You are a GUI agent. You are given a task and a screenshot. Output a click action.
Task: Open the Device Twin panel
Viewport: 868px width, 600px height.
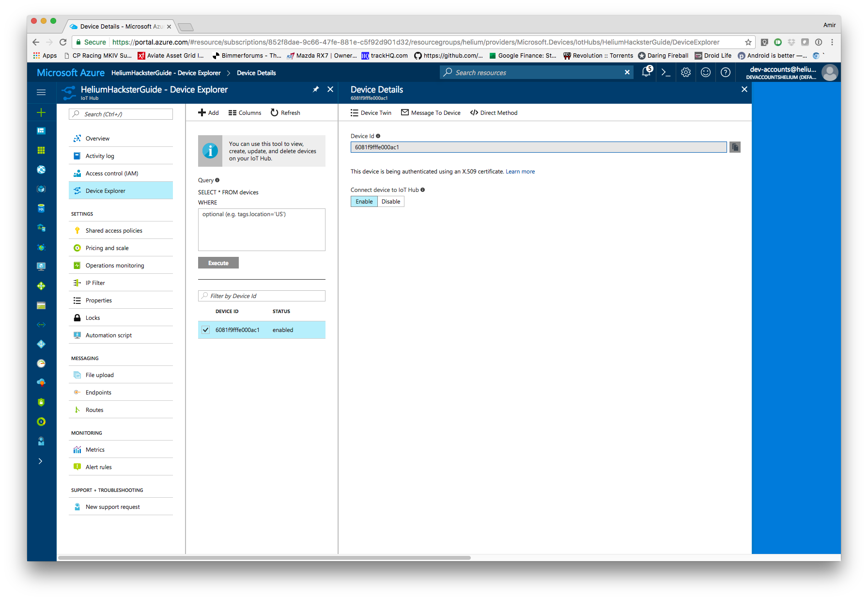point(371,112)
